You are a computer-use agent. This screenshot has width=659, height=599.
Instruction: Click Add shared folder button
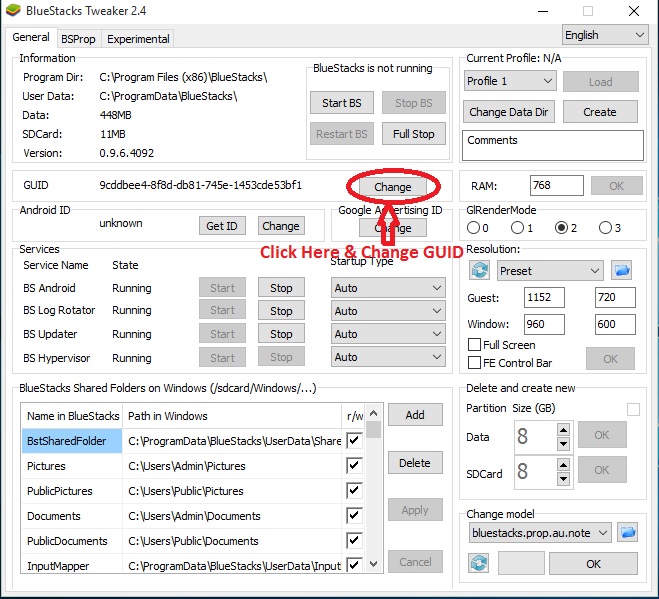[415, 415]
